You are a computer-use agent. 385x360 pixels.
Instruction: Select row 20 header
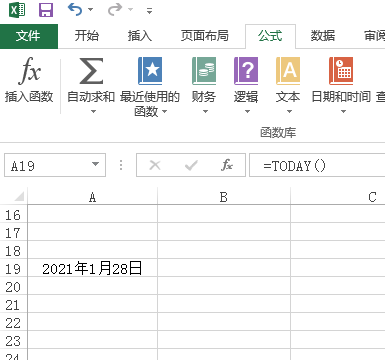tap(13, 287)
